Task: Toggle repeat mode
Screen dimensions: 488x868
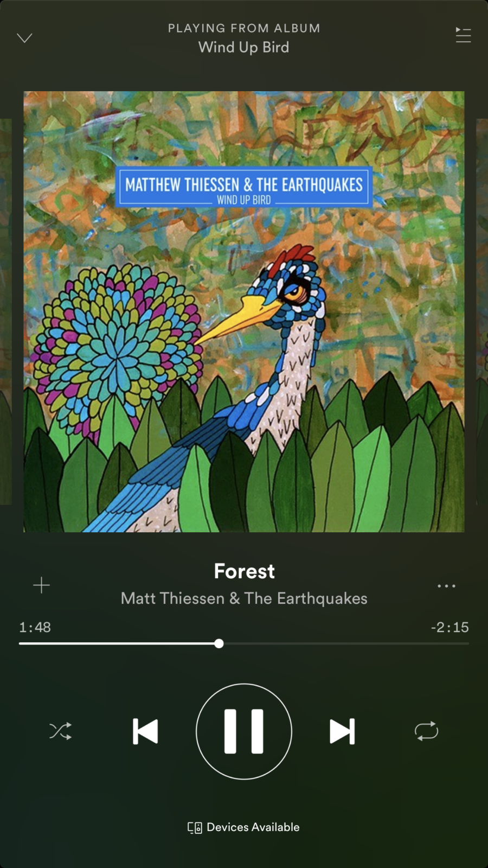Action: (x=426, y=731)
